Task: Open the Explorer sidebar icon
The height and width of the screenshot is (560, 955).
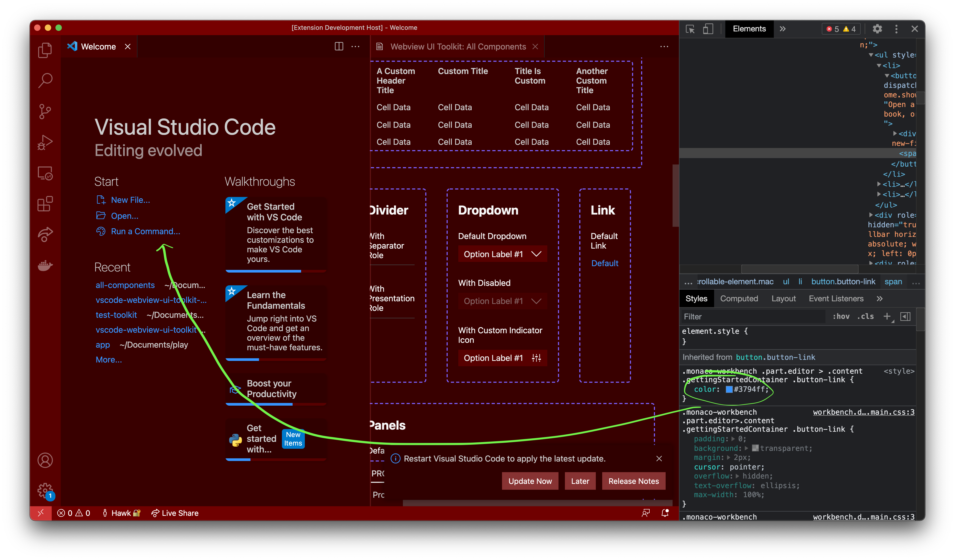Action: pyautogui.click(x=45, y=50)
